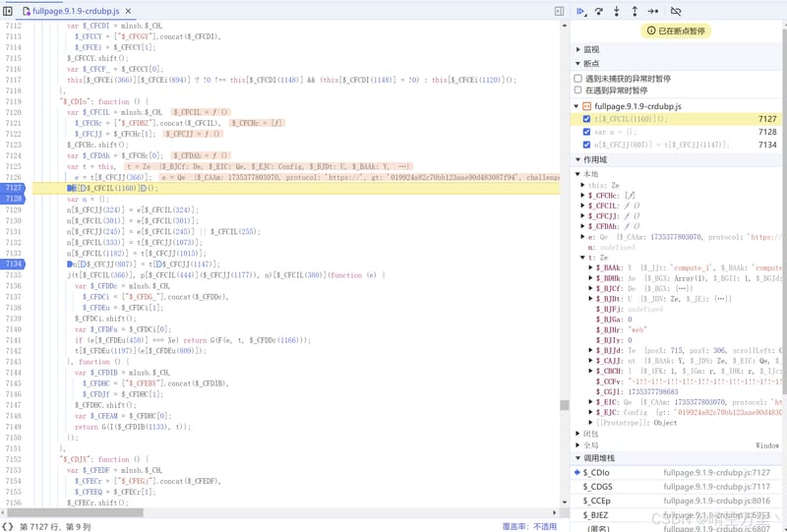
Task: Click the paused-at-breakpoint info badge
Action: click(x=676, y=30)
